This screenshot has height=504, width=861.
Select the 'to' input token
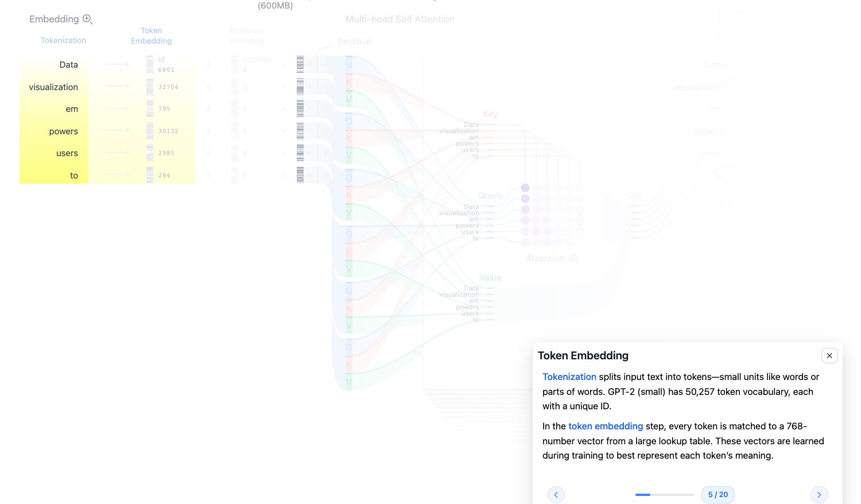[74, 176]
